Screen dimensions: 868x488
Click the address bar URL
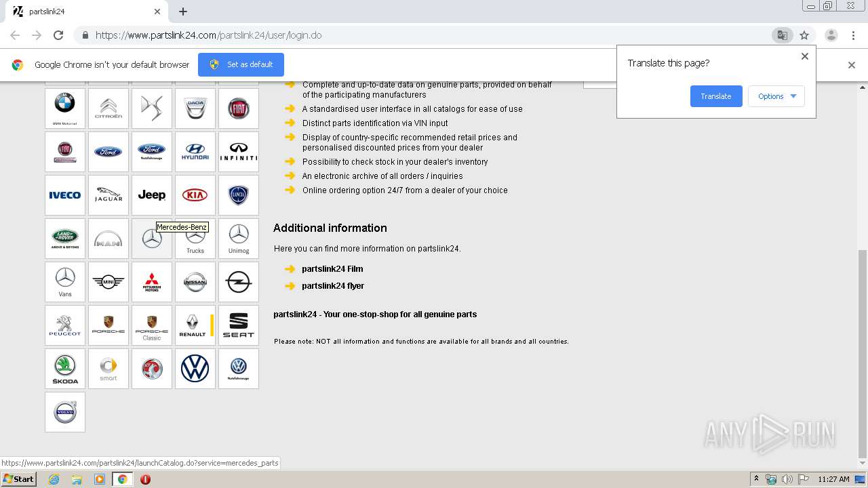coord(209,35)
